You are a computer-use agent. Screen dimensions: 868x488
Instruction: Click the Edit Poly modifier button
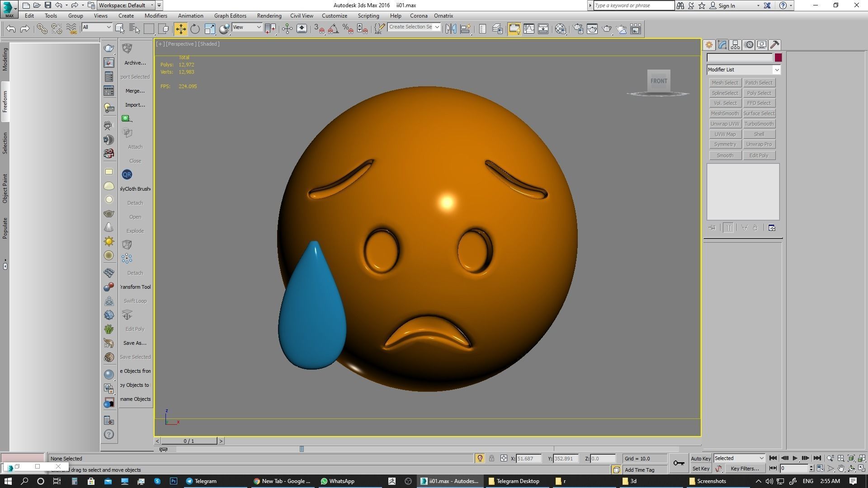click(x=759, y=155)
